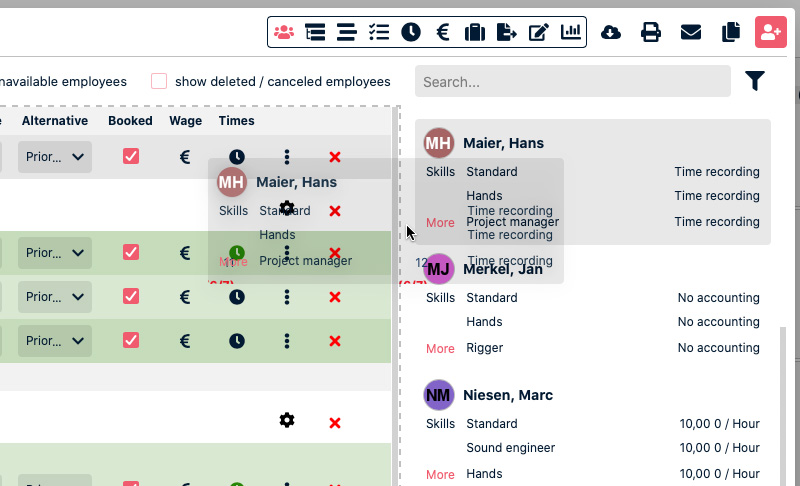Screen dimensions: 800x486
Task: Switch to the clock times view
Action: 411,32
